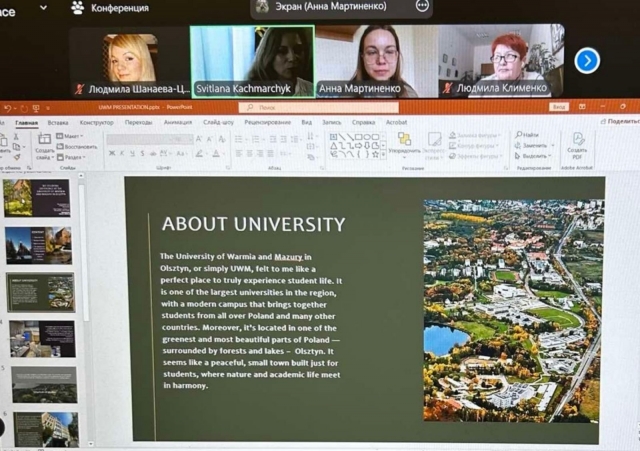This screenshot has width=640, height=451.
Task: Toggle text shadow S formatting
Action: point(142,153)
